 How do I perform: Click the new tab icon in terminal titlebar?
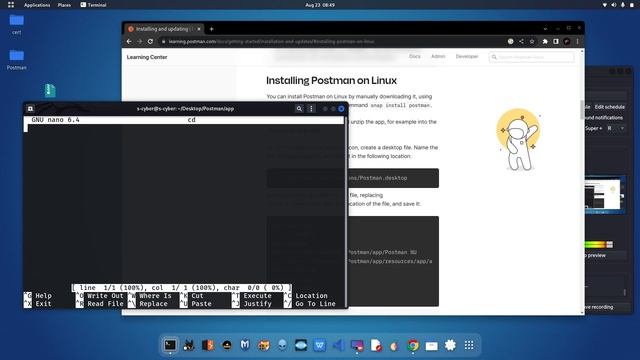click(x=30, y=109)
